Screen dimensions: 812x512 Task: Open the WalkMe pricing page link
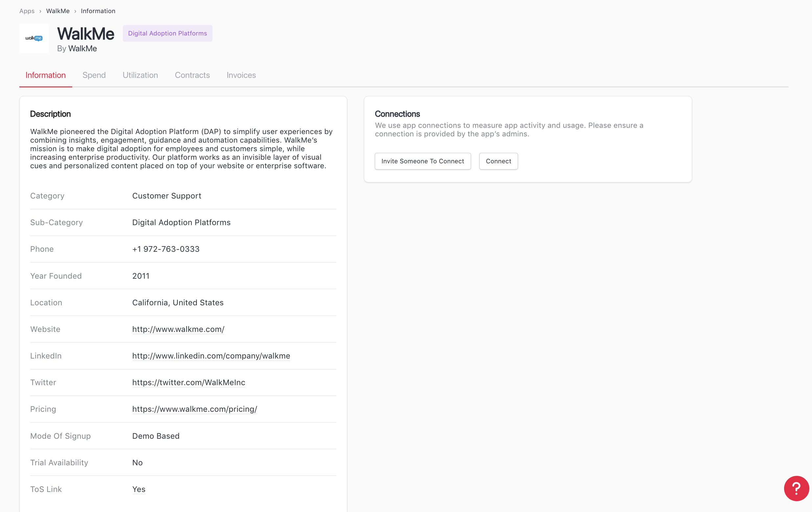click(194, 409)
